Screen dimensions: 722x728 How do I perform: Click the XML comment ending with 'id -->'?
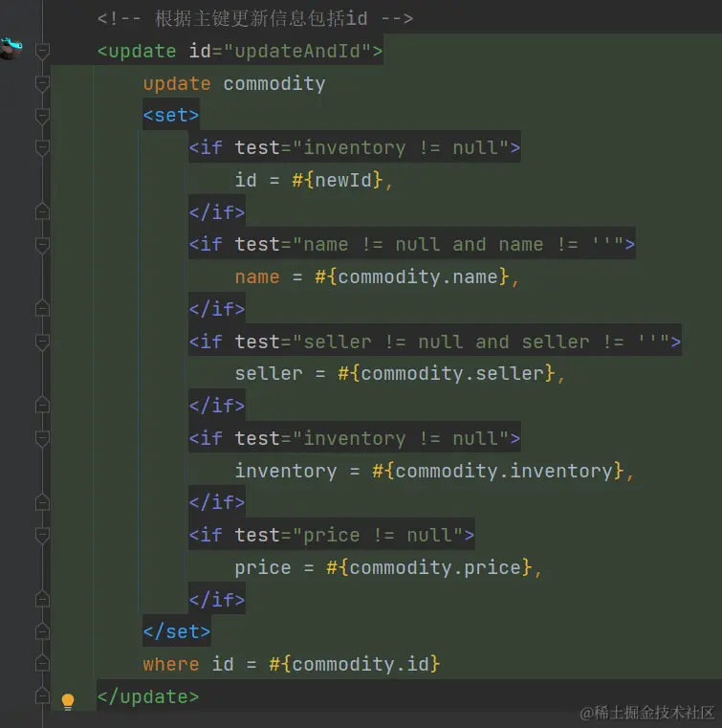254,19
